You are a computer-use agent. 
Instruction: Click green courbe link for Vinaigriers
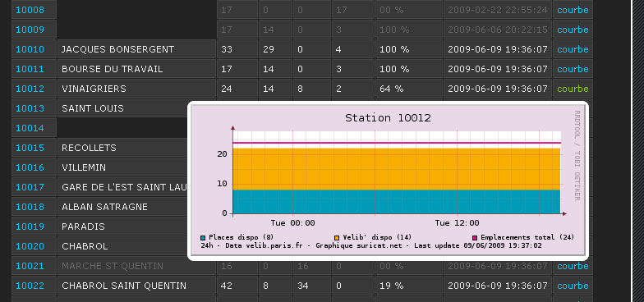coord(573,89)
